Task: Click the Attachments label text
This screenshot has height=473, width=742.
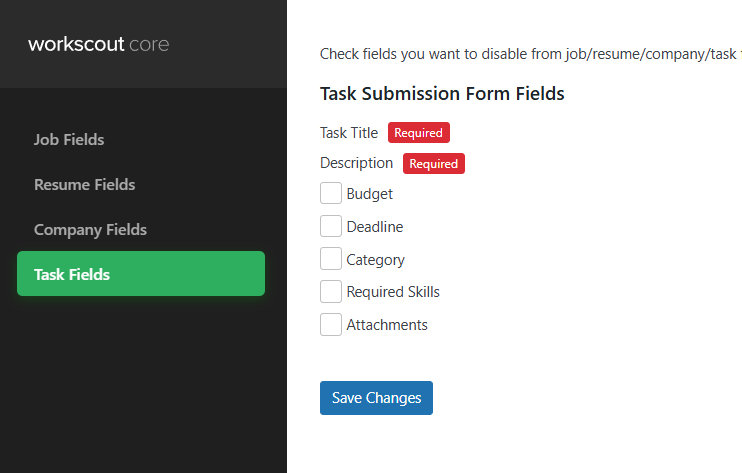Action: [x=387, y=325]
